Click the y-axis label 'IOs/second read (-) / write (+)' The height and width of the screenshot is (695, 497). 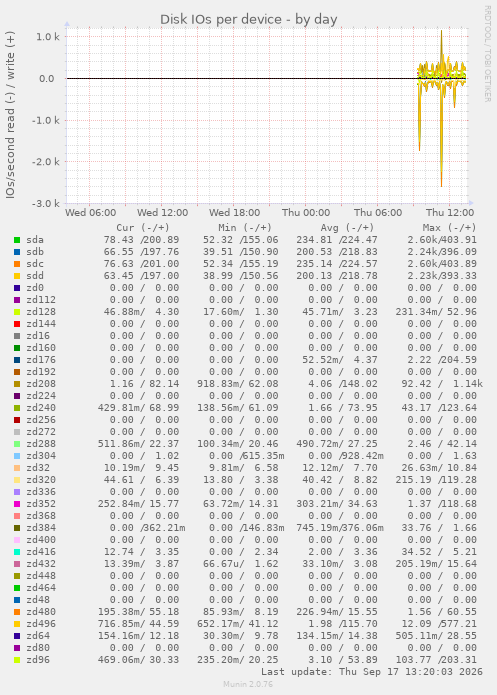point(10,115)
